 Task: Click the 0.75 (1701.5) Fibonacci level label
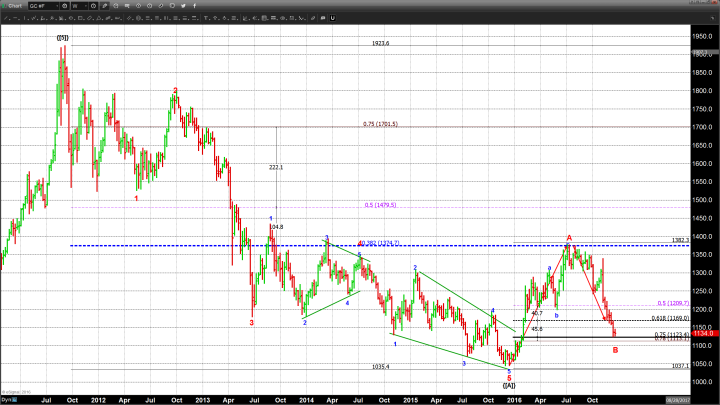[x=380, y=124]
